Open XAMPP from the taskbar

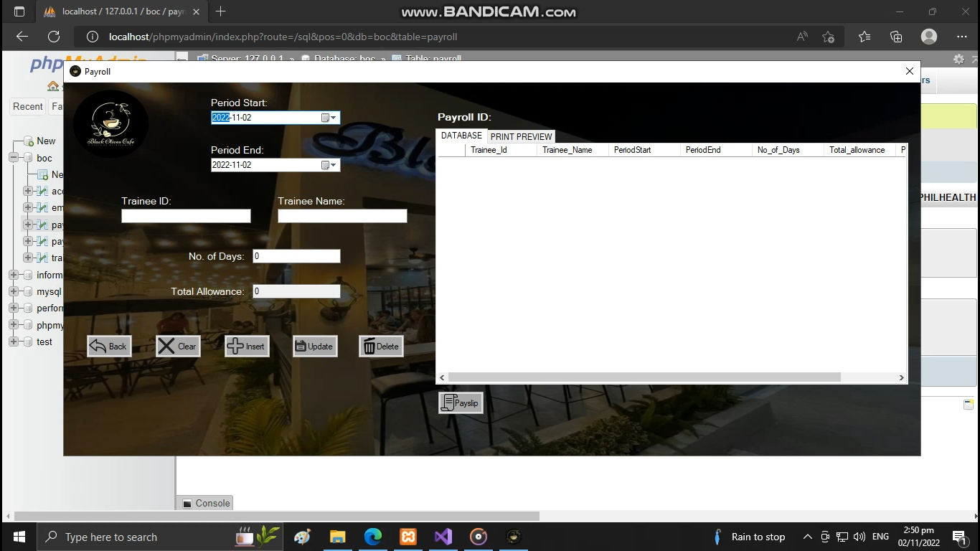click(x=408, y=537)
